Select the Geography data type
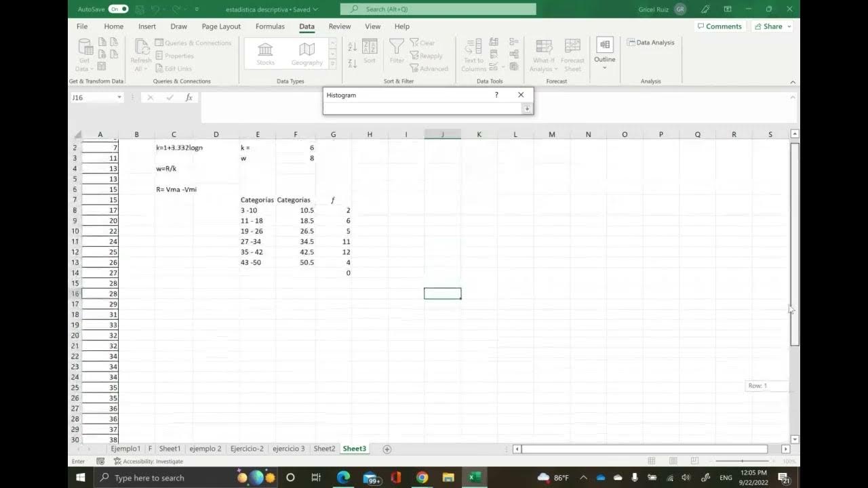Viewport: 868px width, 488px height. (307, 54)
